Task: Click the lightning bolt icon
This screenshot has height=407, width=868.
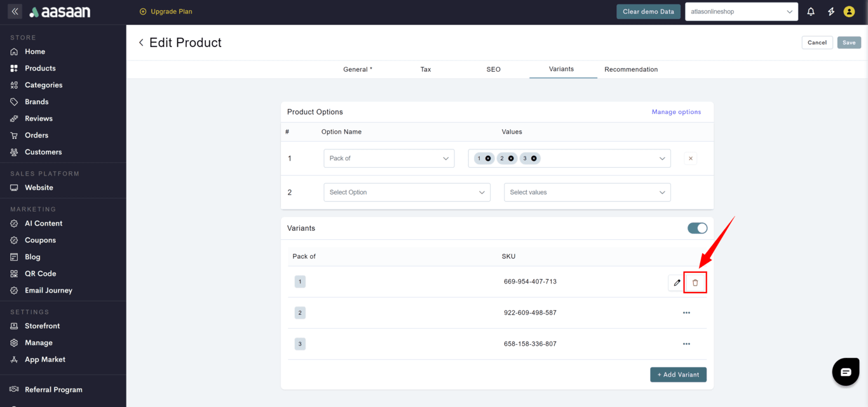Action: point(831,11)
